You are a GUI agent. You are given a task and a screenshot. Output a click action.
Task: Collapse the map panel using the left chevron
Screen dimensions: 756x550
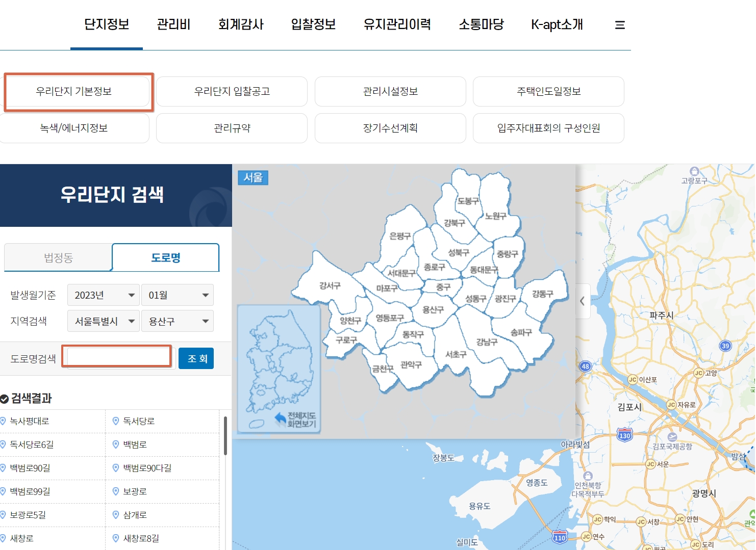coord(583,301)
